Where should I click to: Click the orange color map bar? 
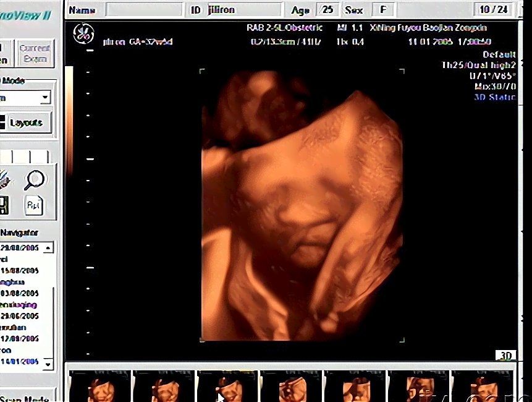tap(69, 121)
